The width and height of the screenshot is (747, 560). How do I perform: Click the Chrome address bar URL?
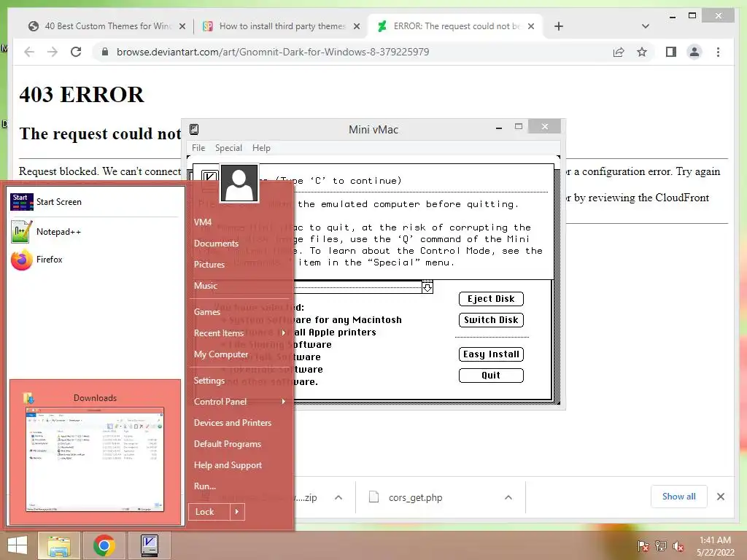(x=273, y=52)
